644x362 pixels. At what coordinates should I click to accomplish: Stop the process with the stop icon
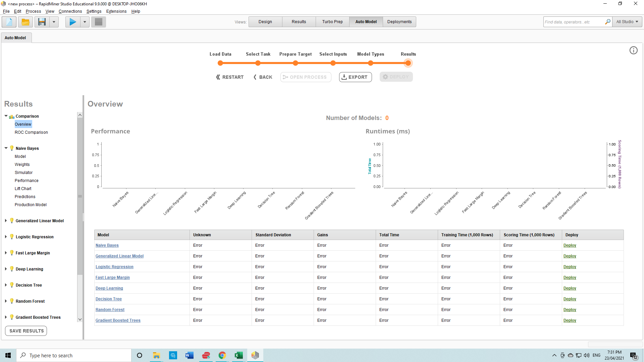(x=99, y=22)
